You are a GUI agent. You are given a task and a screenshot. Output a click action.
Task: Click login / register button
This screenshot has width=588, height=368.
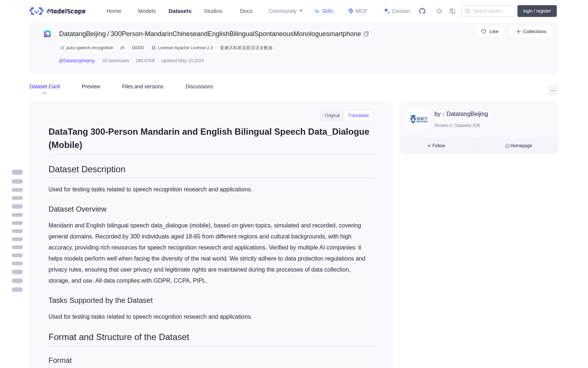coord(537,11)
